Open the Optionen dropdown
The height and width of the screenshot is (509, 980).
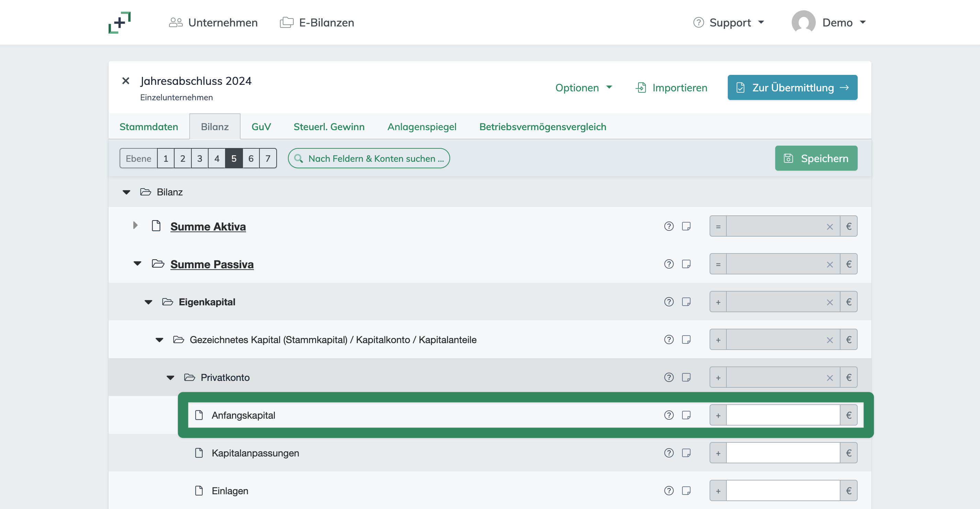[583, 88]
